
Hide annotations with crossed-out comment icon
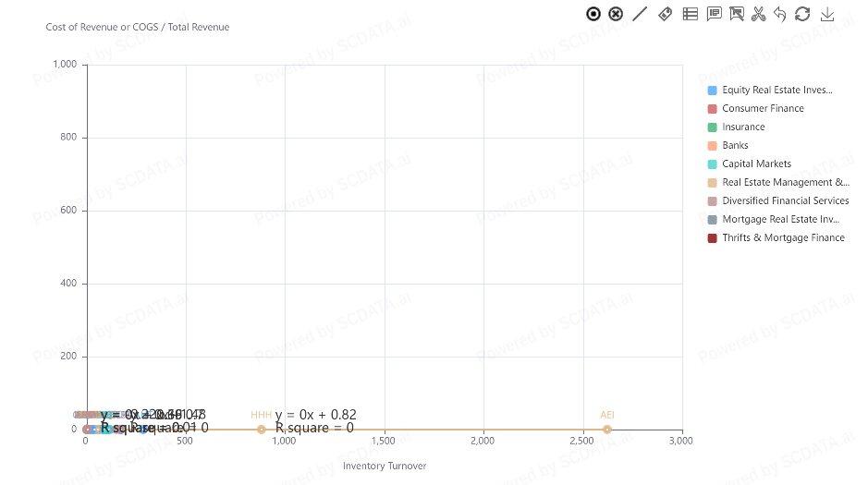point(737,14)
